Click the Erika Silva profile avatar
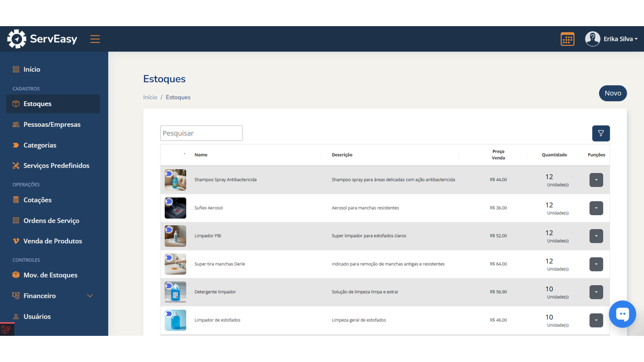 tap(592, 39)
